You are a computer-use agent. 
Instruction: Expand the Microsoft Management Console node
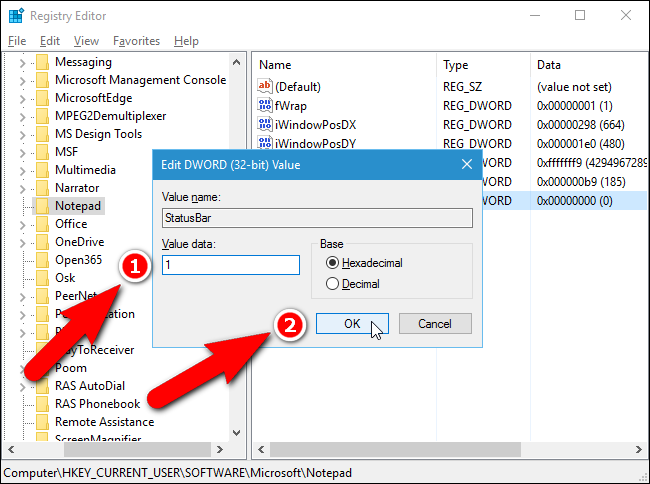coord(22,81)
